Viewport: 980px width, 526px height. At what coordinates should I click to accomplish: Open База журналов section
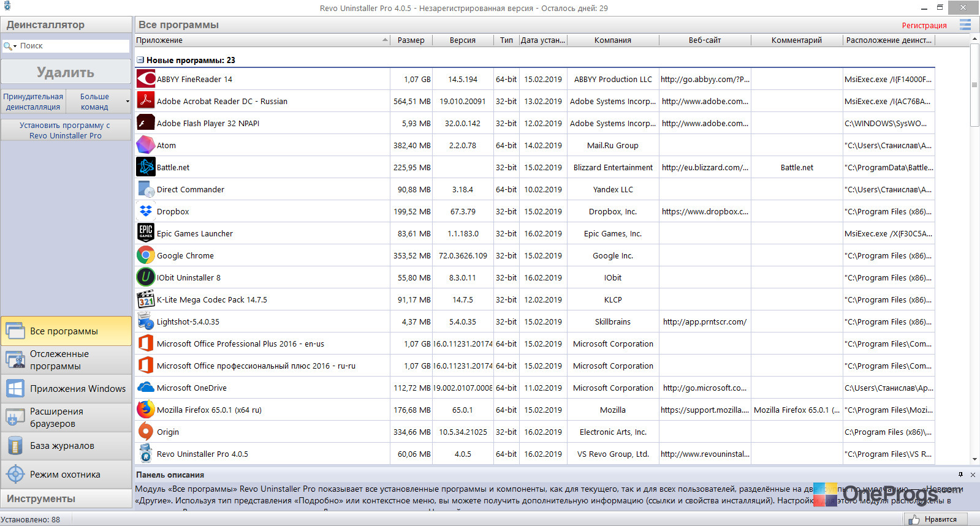coord(66,446)
